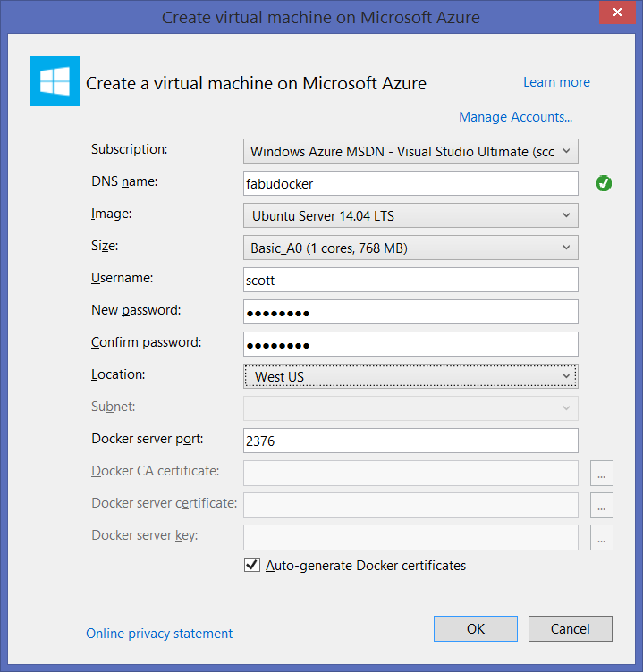Click the Username field containing scott

pos(410,280)
